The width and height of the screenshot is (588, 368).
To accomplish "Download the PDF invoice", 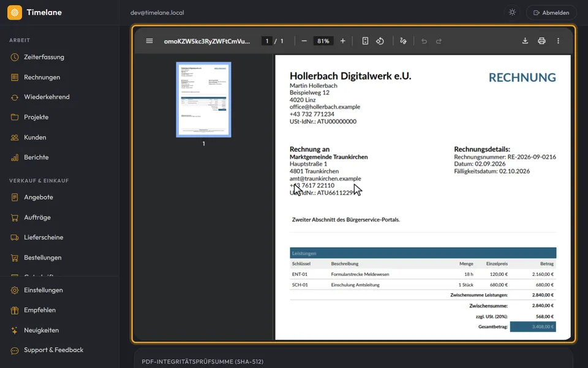I will click(525, 41).
